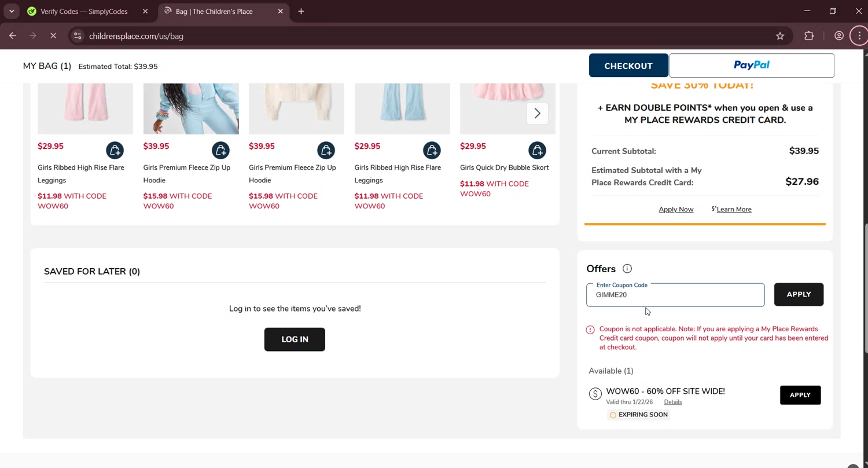Open the tab search dropdown arrow

(x=12, y=11)
